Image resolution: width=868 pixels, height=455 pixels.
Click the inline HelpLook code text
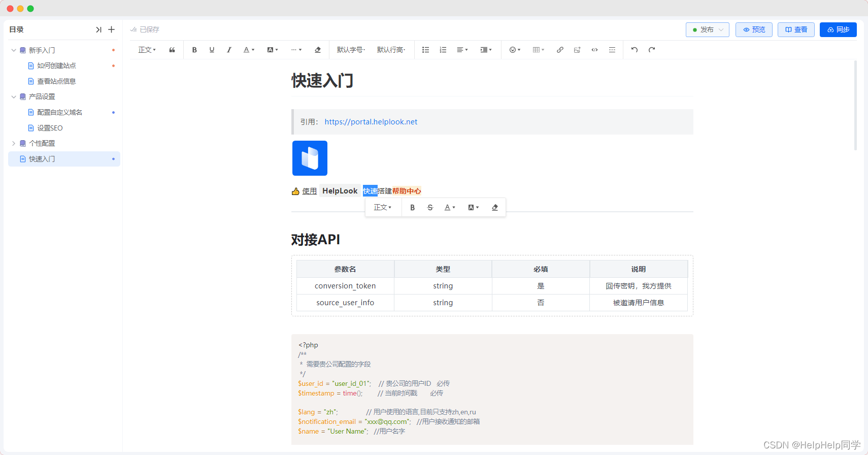point(340,191)
